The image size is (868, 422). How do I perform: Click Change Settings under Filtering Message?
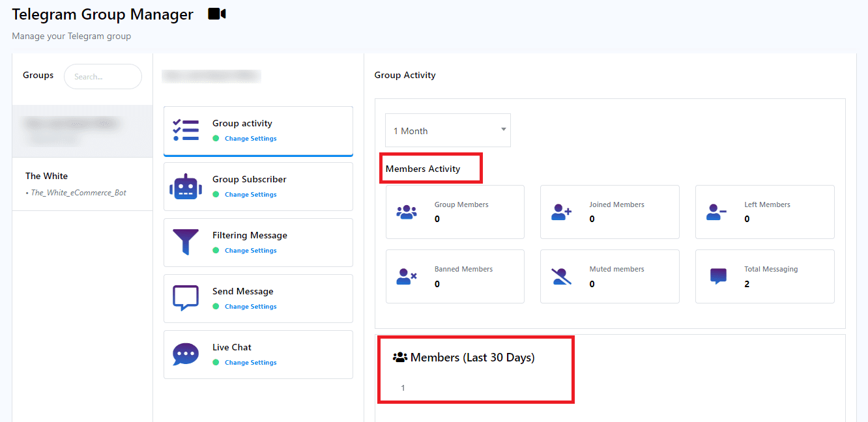point(250,251)
